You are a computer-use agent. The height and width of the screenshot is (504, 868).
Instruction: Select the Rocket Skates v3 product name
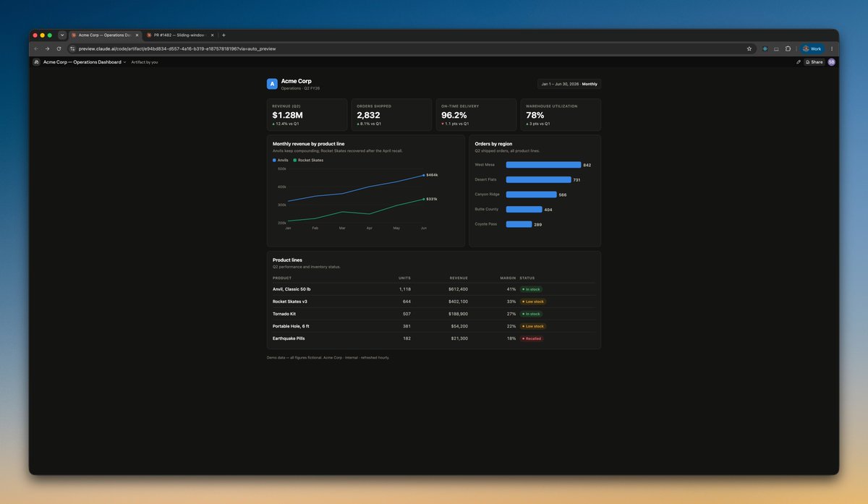[290, 302]
